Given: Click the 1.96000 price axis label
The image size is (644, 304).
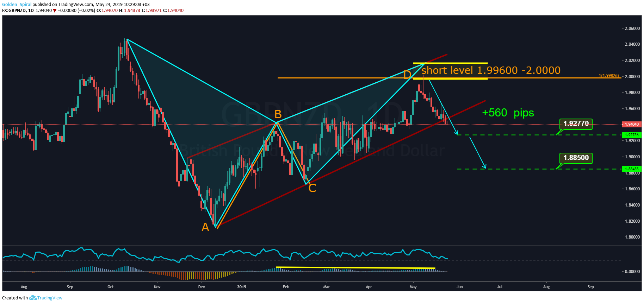Looking at the screenshot, I should coord(632,109).
